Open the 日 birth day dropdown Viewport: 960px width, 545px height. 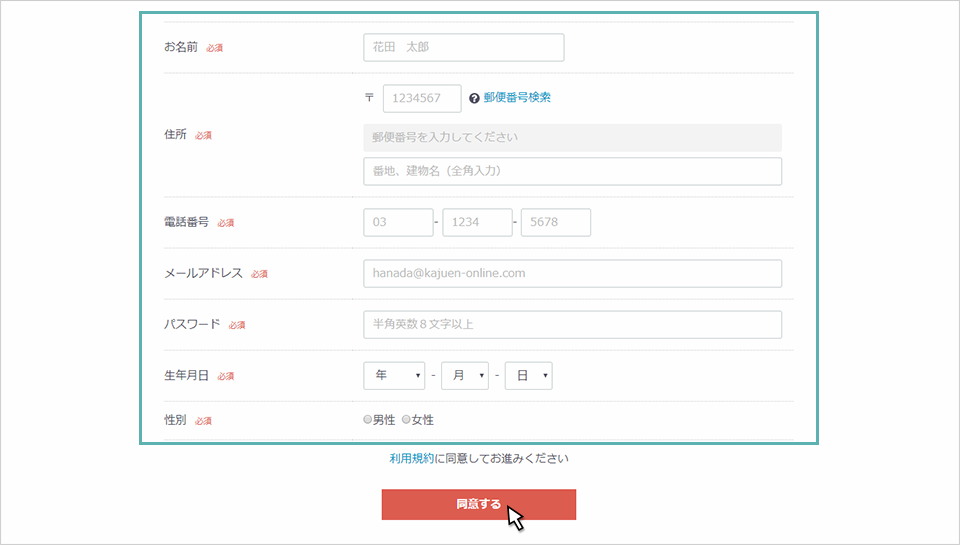pos(528,375)
